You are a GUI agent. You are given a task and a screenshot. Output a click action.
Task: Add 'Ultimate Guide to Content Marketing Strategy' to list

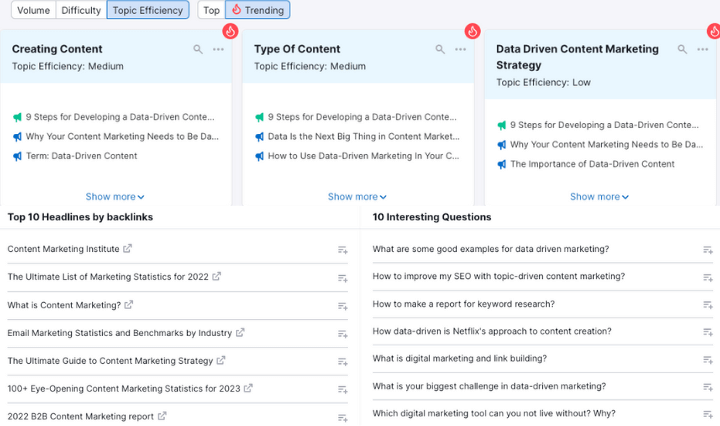click(343, 362)
